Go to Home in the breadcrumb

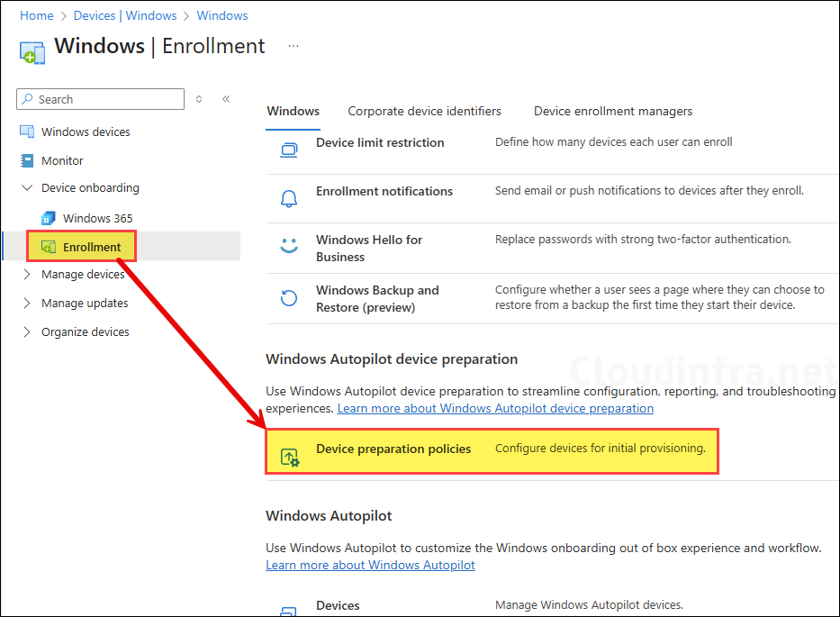click(36, 15)
